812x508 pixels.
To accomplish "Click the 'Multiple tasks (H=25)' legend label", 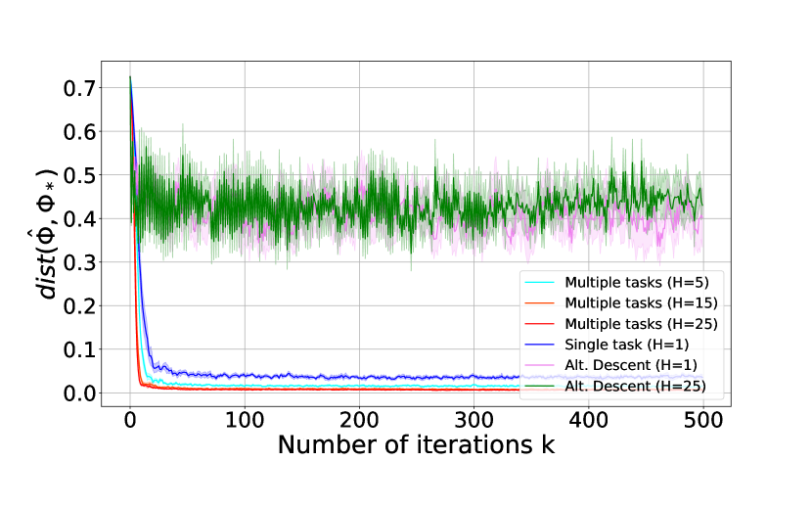I will [x=641, y=324].
